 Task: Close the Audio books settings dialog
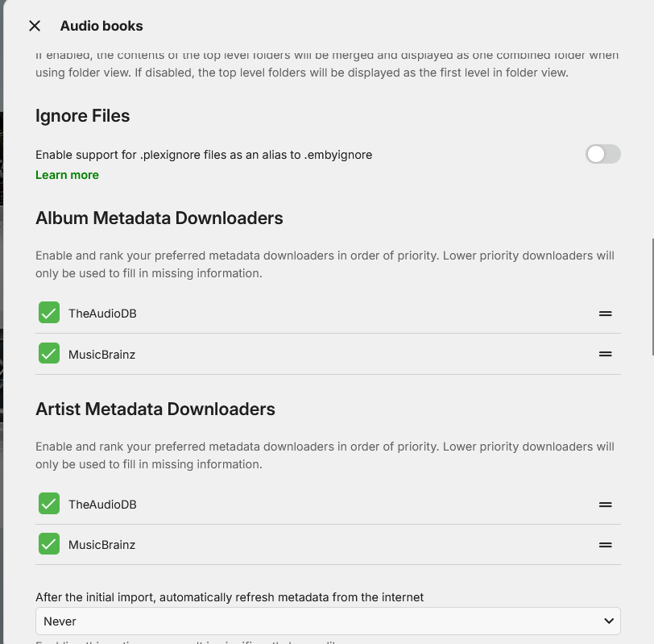(35, 26)
